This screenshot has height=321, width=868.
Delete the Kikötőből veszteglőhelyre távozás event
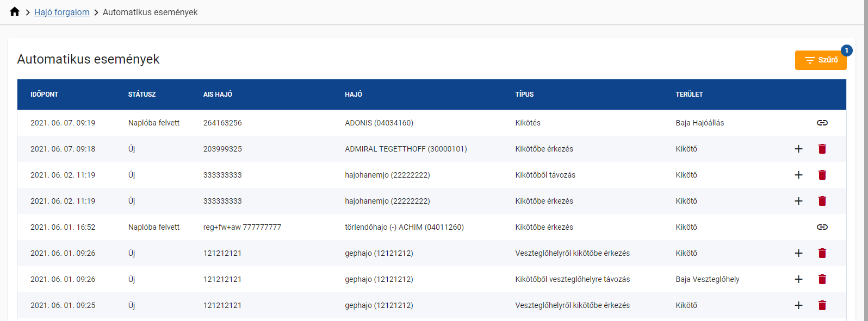pos(822,279)
